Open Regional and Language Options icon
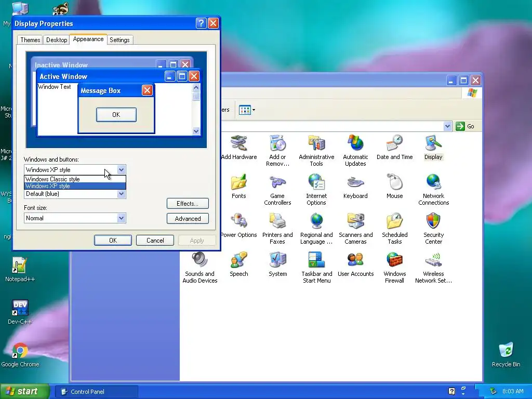 (x=316, y=229)
